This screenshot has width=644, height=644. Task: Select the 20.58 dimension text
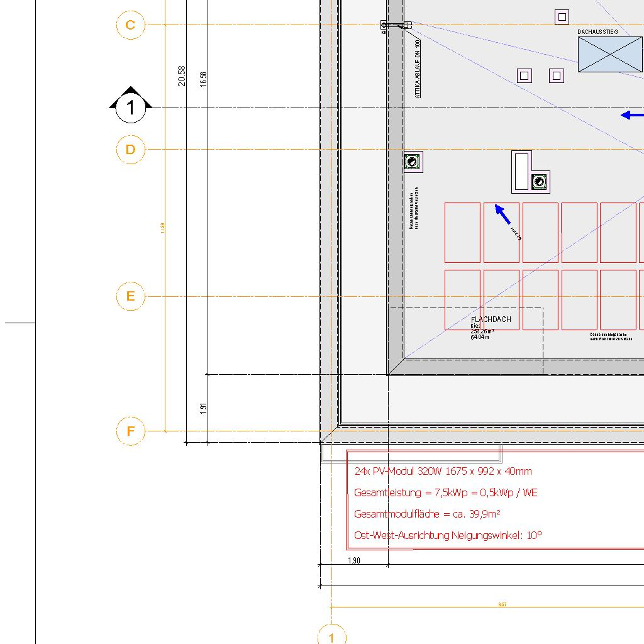coord(182,75)
